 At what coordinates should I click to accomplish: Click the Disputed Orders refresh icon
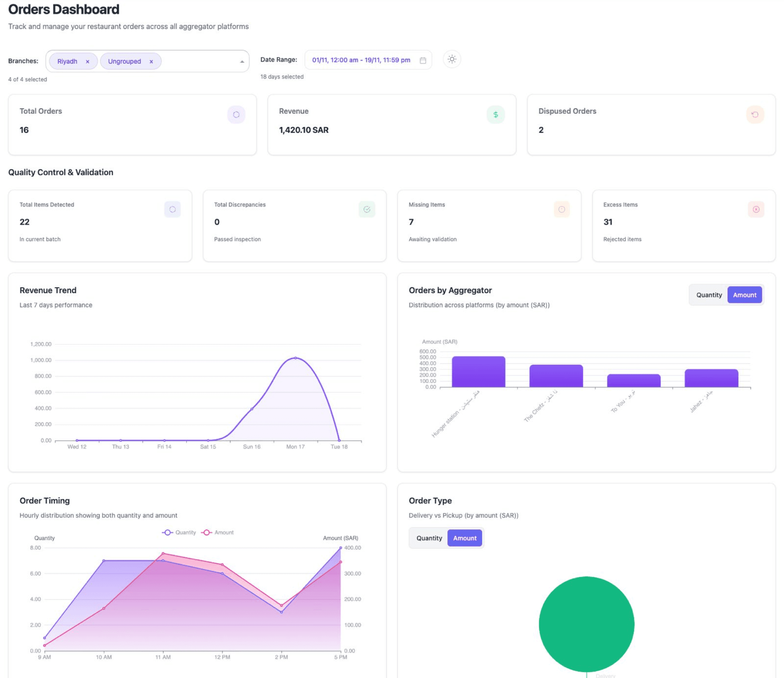pos(755,115)
